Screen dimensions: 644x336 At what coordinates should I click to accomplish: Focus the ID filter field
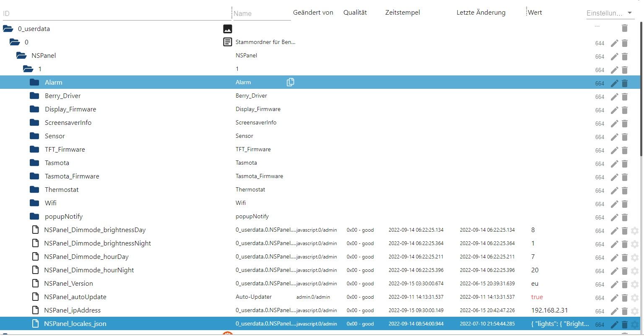coord(116,13)
